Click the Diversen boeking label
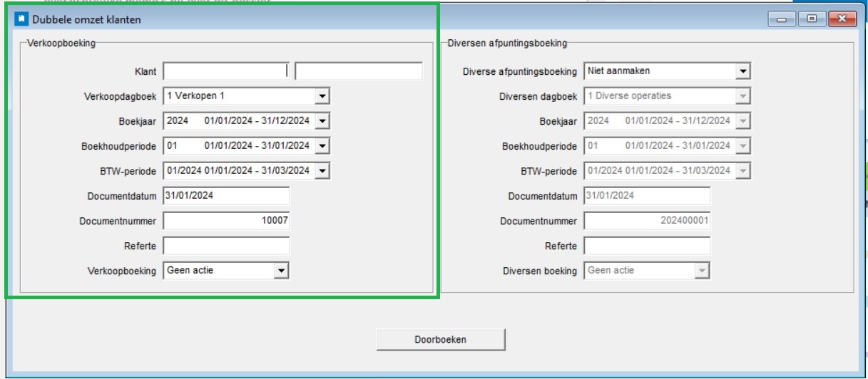 tap(540, 271)
